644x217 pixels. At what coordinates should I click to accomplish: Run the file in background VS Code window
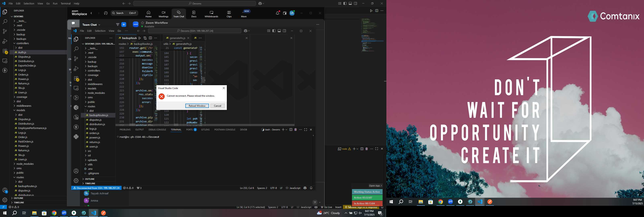pyautogui.click(x=371, y=11)
